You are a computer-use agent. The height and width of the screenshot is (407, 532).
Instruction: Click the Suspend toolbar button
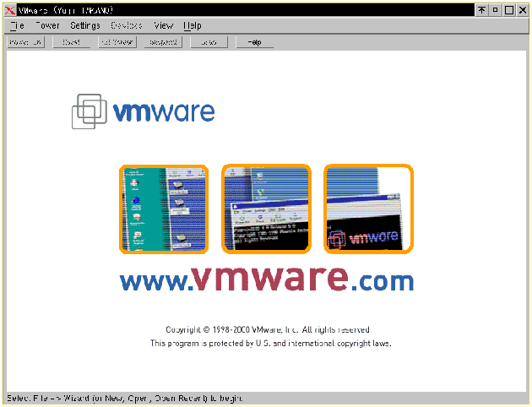[163, 42]
